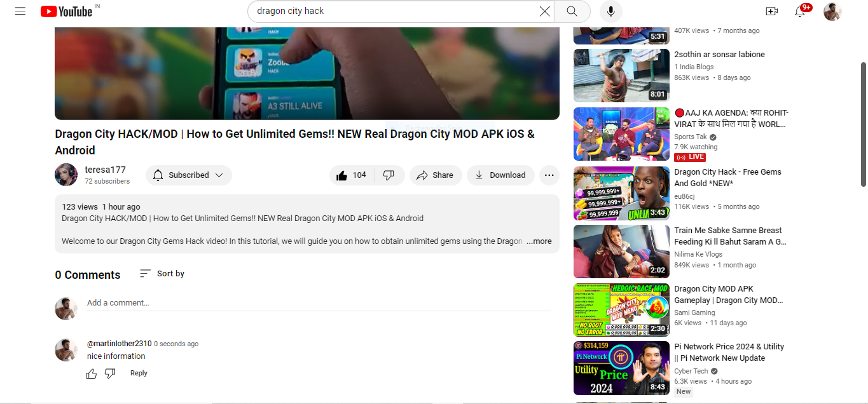Image resolution: width=868 pixels, height=404 pixels.
Task: Open notifications bell
Action: [x=800, y=11]
